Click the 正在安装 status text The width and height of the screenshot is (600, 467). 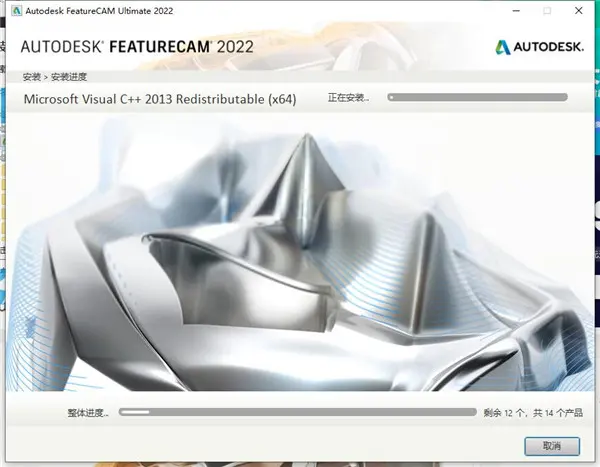348,98
